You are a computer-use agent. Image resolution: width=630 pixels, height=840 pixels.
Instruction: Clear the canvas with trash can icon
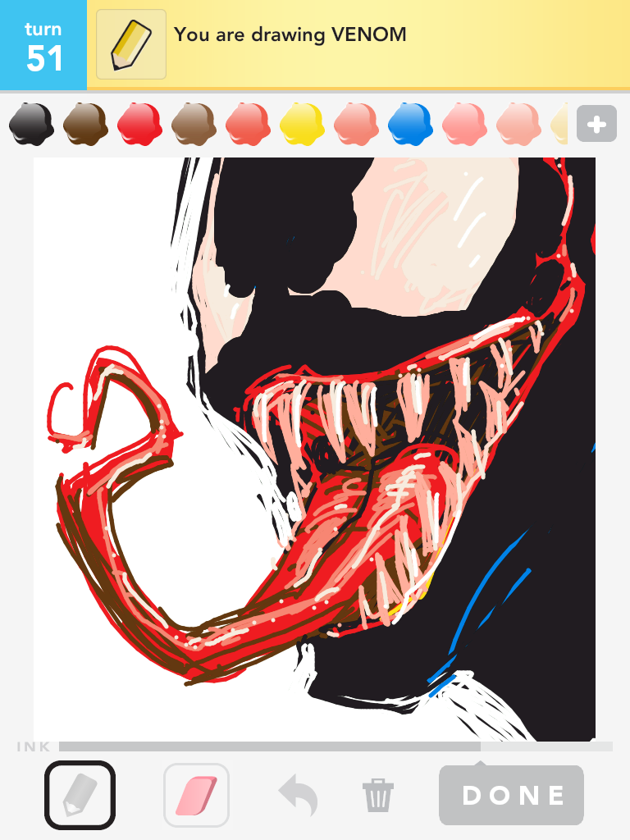coord(378,795)
